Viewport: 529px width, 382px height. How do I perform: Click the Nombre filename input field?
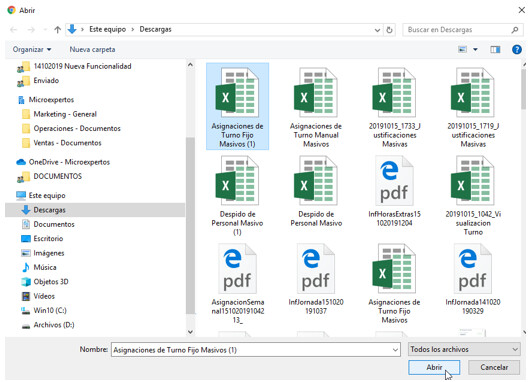pyautogui.click(x=251, y=350)
